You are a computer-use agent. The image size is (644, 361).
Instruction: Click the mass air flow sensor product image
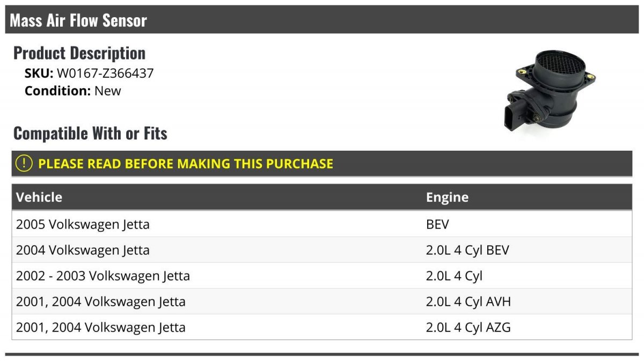point(550,94)
